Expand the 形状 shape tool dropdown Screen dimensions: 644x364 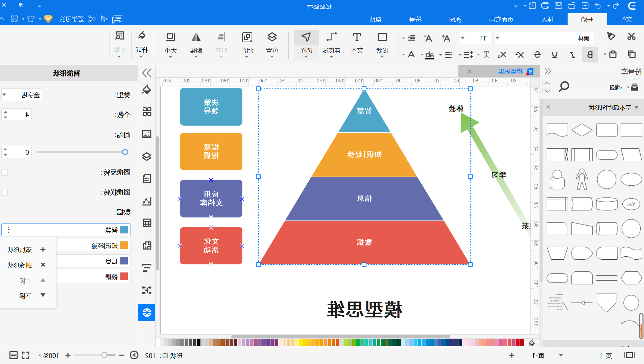[382, 57]
